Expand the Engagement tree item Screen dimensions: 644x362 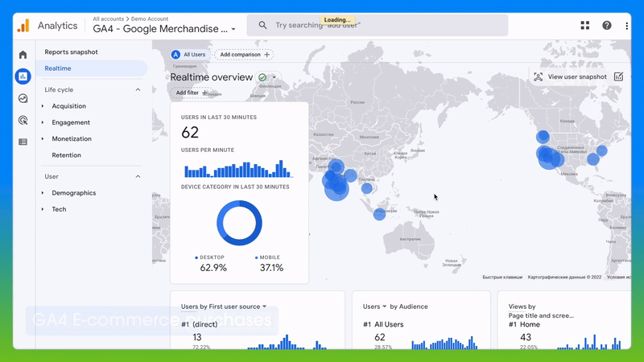pos(43,122)
